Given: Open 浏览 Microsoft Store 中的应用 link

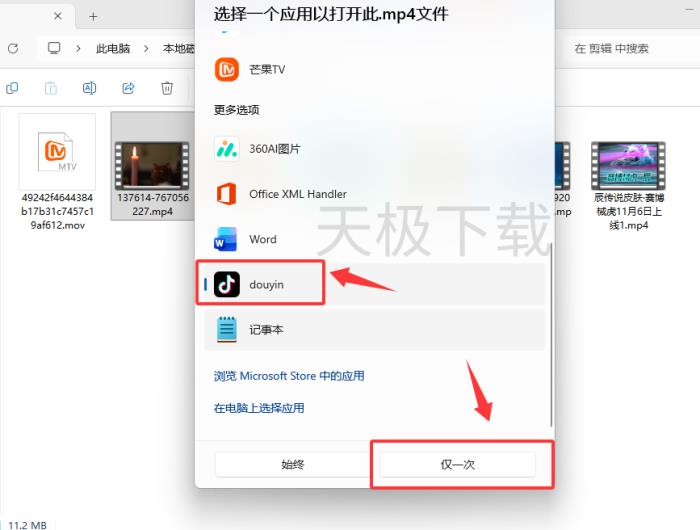Looking at the screenshot, I should [x=288, y=376].
